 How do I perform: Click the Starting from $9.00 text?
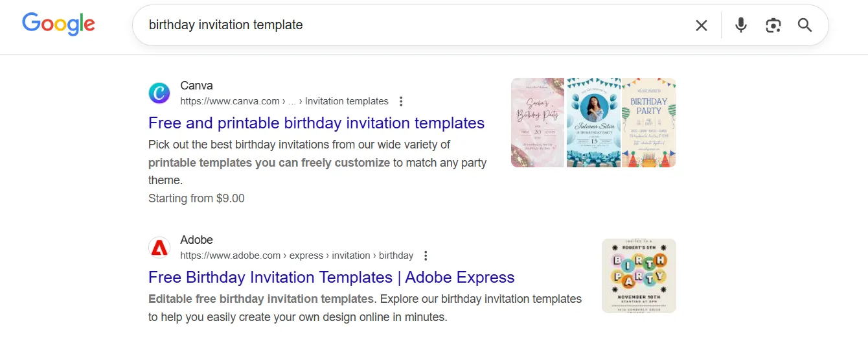click(196, 198)
